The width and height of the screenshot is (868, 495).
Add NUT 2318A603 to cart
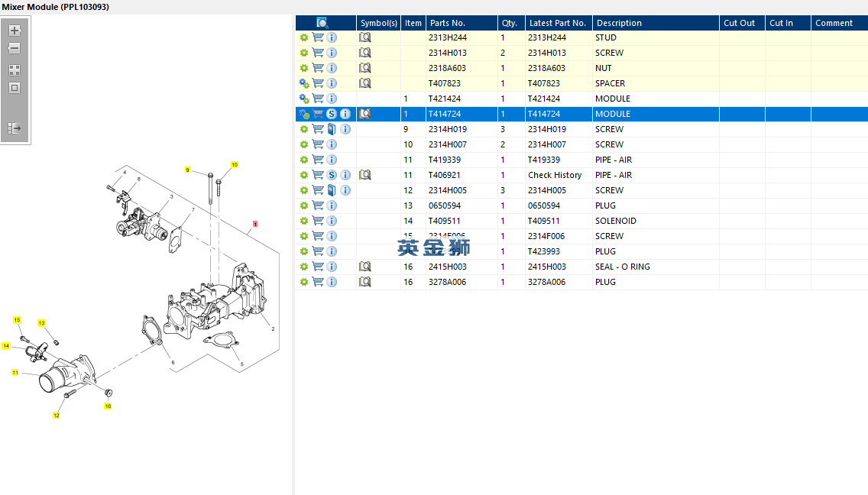pyautogui.click(x=318, y=68)
